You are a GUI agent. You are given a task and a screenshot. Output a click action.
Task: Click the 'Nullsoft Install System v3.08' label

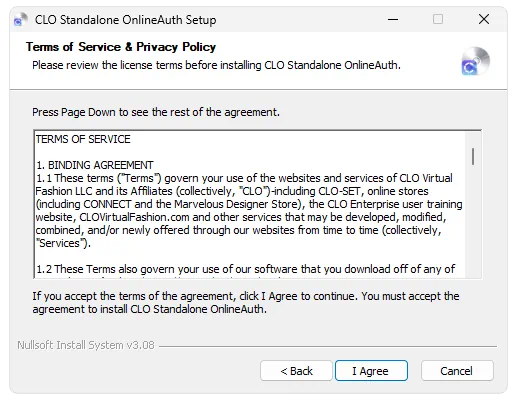pos(86,345)
